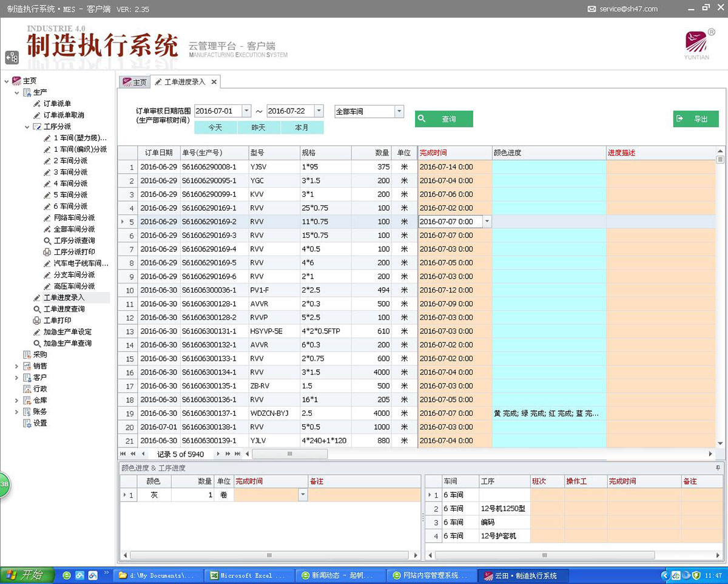
Task: Open 工序分派打印 printer icon item
Action: tap(74, 252)
